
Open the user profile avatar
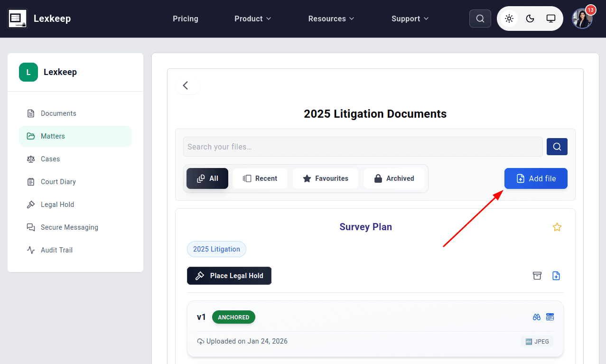pos(582,19)
